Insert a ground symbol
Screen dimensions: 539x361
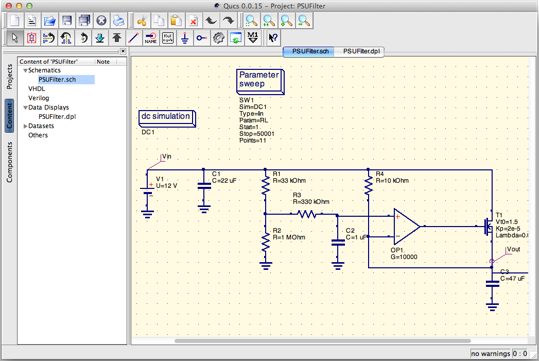coord(185,37)
